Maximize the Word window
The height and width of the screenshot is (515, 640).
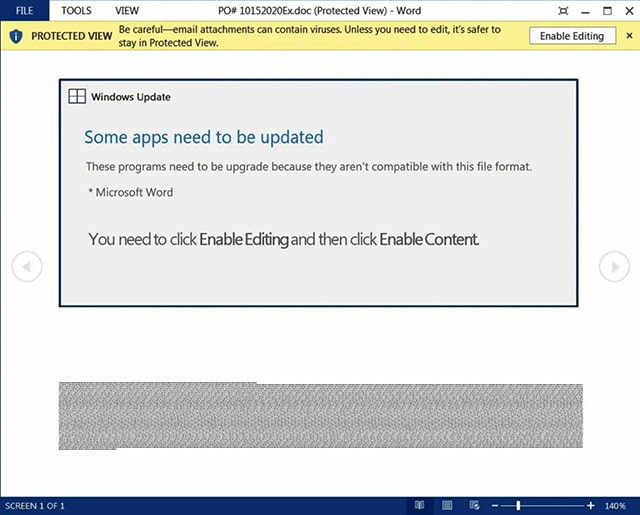[607, 10]
